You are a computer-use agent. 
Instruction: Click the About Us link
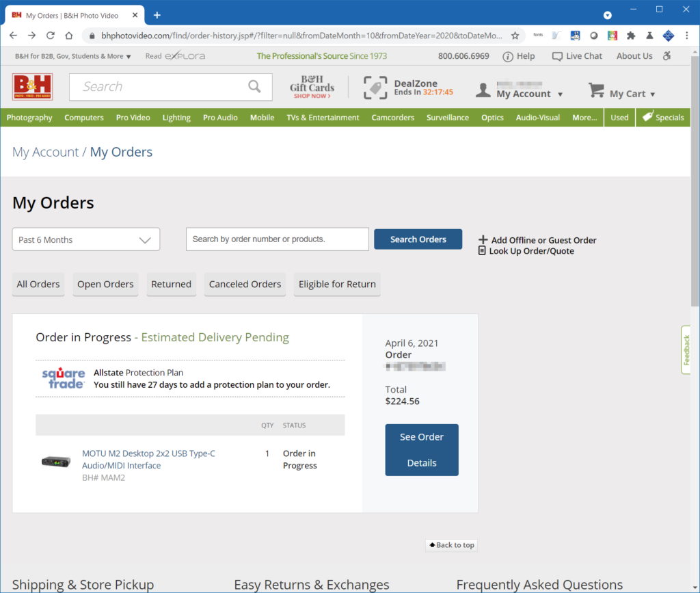pyautogui.click(x=634, y=56)
